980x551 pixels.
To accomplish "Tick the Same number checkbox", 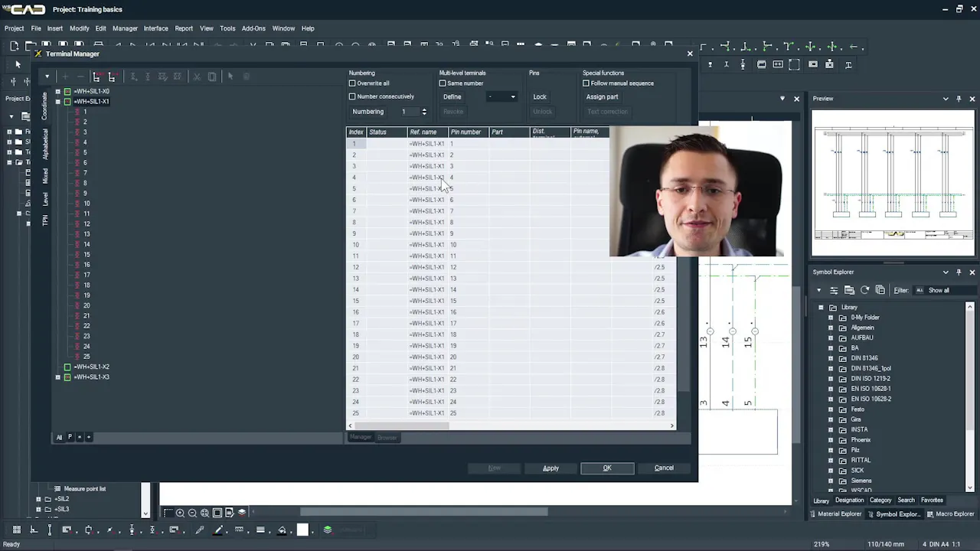I will (x=443, y=83).
